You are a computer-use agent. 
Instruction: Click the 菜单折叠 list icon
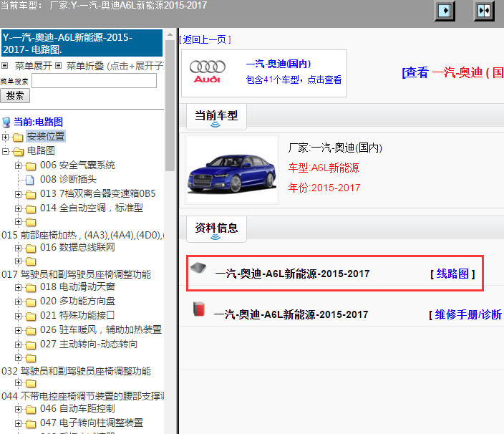coord(58,66)
